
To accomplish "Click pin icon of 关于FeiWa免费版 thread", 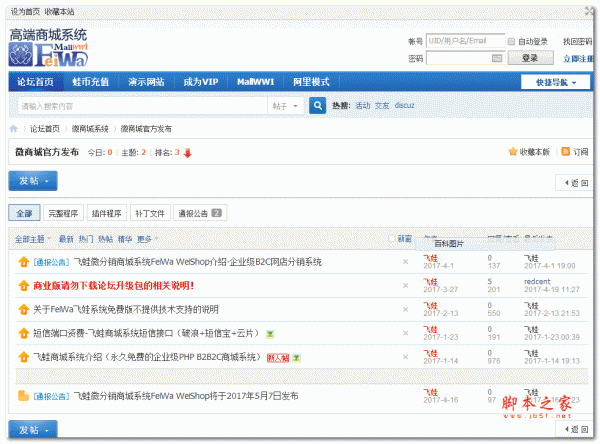I will (x=24, y=309).
